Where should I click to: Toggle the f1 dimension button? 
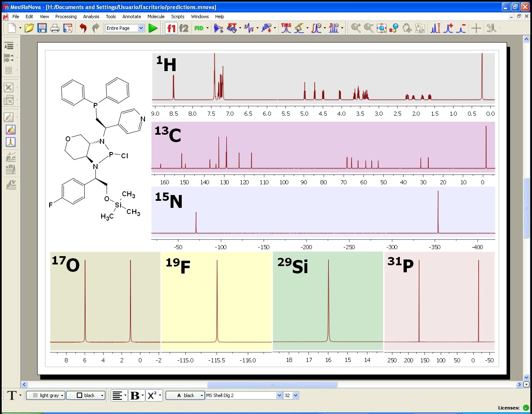click(171, 28)
